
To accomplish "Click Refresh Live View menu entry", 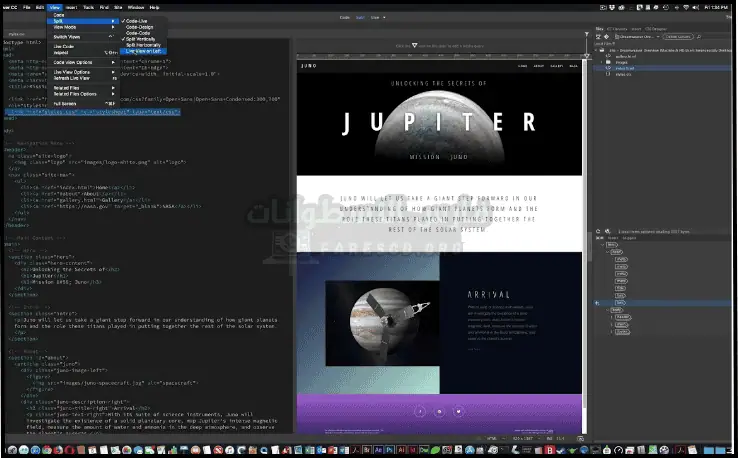I will [x=73, y=78].
